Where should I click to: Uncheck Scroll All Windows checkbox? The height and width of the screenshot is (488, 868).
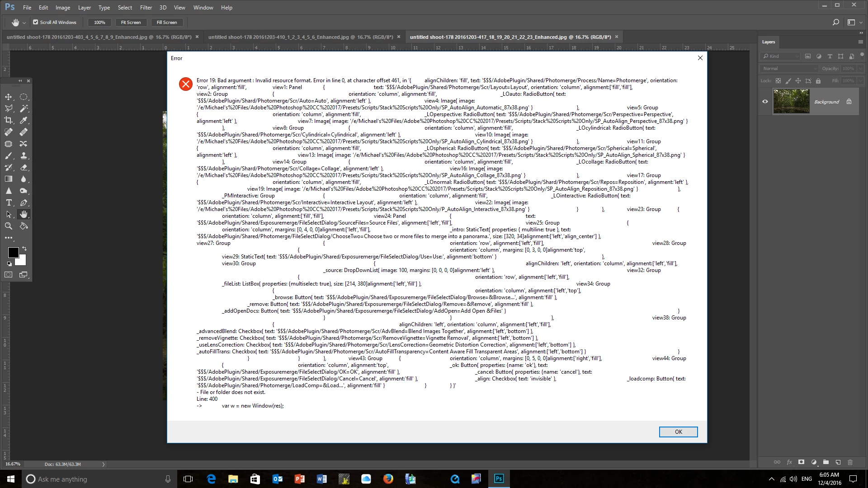pyautogui.click(x=36, y=22)
